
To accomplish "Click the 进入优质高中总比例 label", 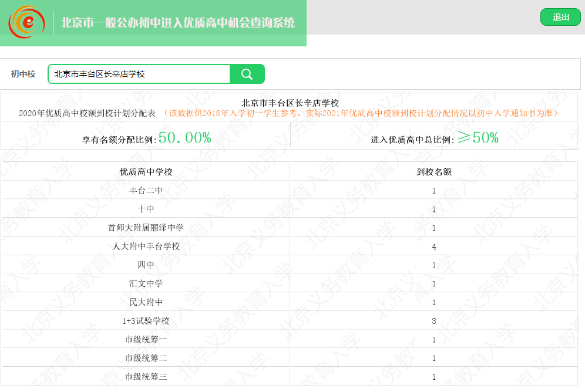I will pos(412,140).
